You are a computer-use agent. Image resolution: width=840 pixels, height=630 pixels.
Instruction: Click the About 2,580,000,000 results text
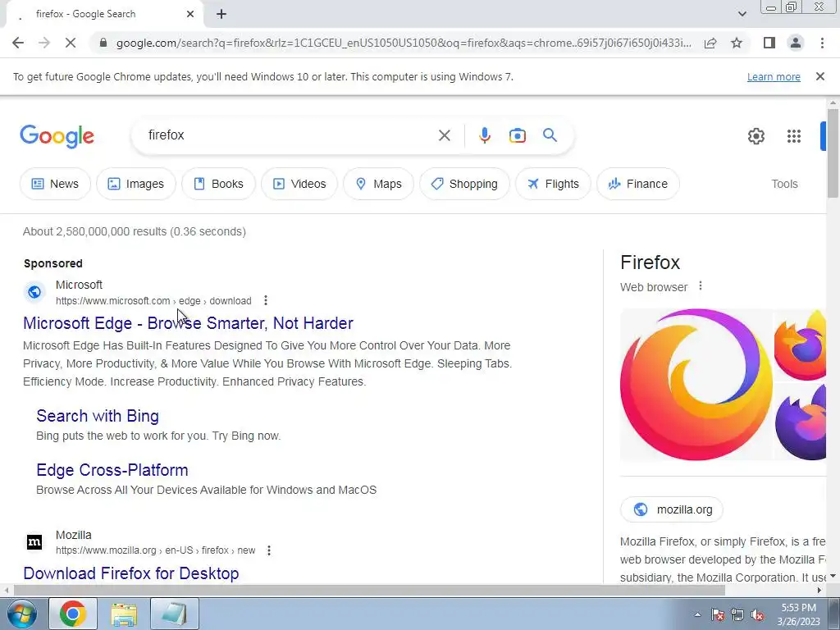point(135,231)
